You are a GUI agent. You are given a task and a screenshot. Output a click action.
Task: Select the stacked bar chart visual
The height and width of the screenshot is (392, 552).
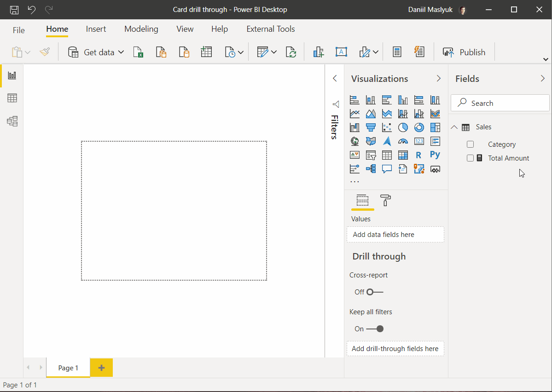(354, 100)
